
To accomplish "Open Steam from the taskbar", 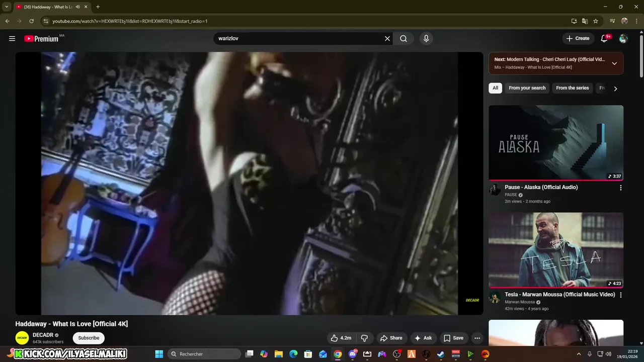I will click(441, 354).
